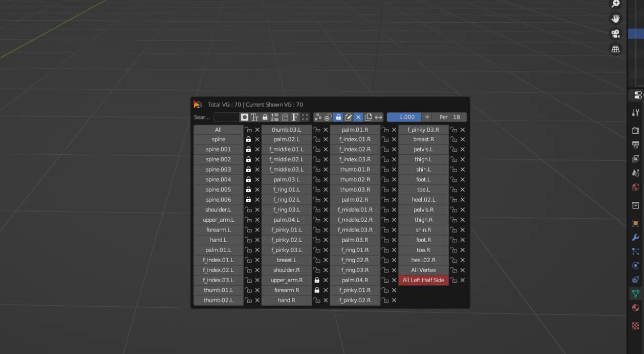Select the f_middle.02.R vertex group

pyautogui.click(x=355, y=220)
